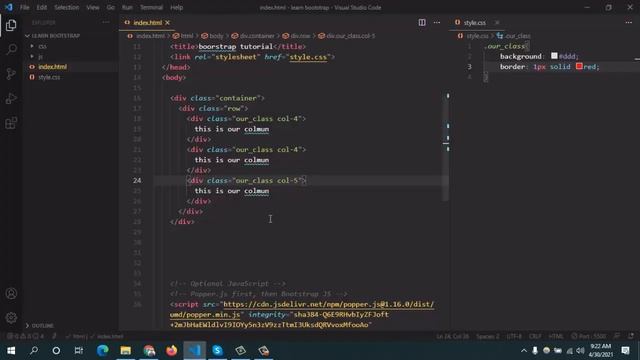The image size is (640, 360).
Task: Show hidden system tray icons
Action: coord(524,351)
